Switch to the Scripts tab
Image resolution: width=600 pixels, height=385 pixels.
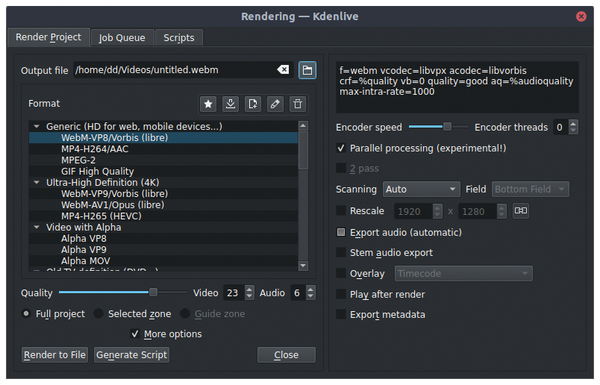point(179,38)
